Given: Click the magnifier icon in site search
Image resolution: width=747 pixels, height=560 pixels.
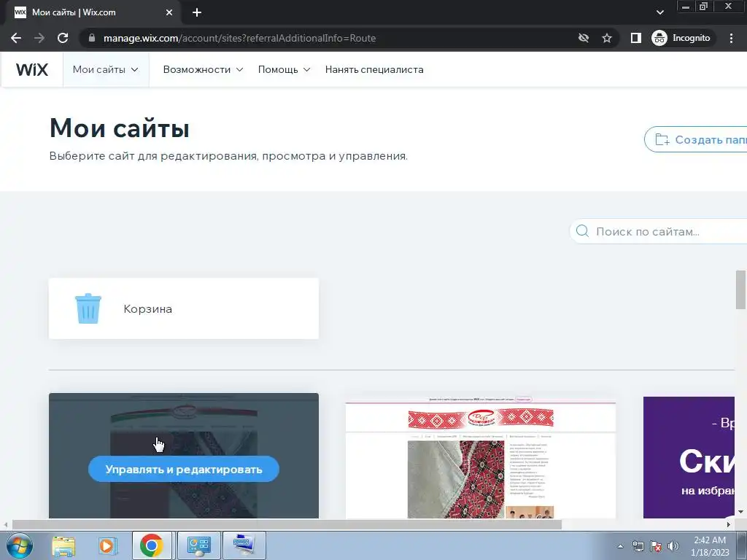Looking at the screenshot, I should point(582,231).
